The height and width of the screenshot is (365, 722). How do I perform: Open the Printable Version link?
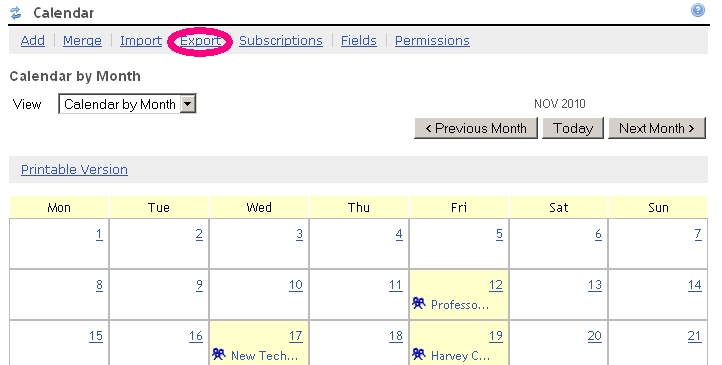click(74, 169)
